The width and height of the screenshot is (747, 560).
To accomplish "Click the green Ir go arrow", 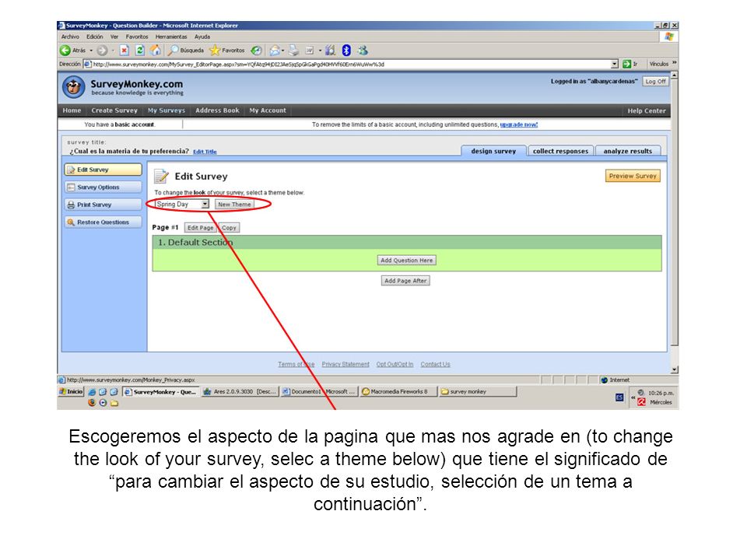I will pyautogui.click(x=627, y=64).
